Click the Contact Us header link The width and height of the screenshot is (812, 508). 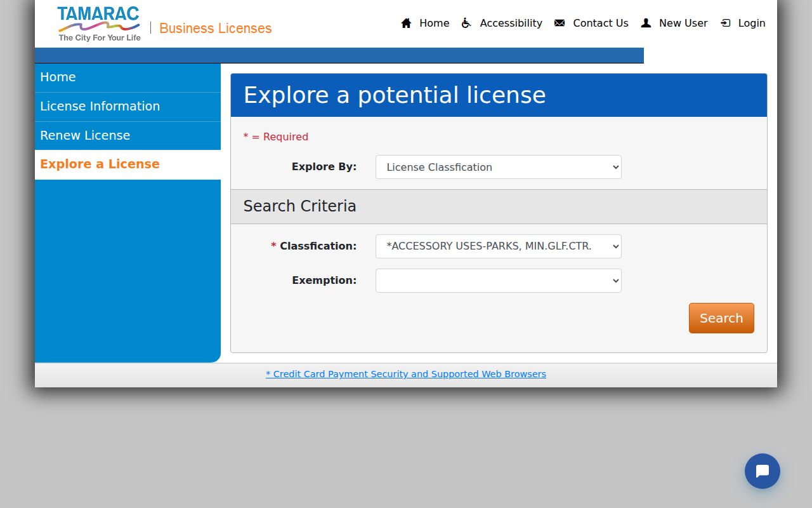601,23
